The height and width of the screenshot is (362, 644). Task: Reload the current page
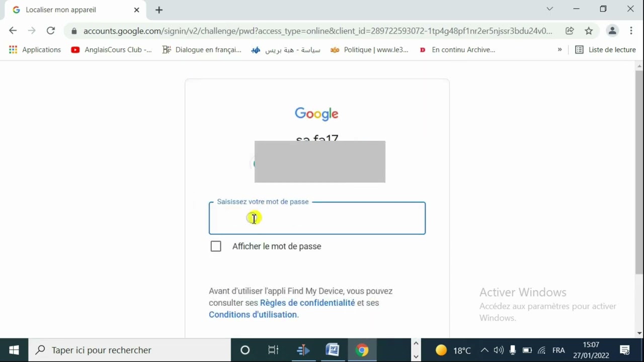click(x=51, y=31)
